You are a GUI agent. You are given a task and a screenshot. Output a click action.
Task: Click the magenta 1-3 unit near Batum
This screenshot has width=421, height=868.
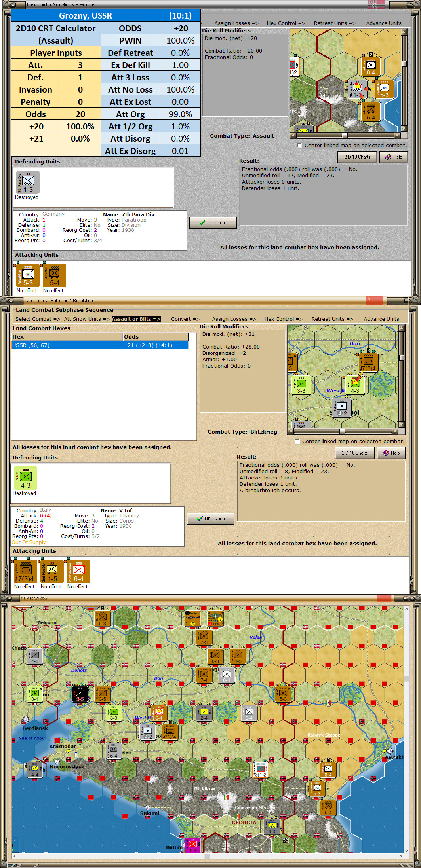tap(193, 845)
